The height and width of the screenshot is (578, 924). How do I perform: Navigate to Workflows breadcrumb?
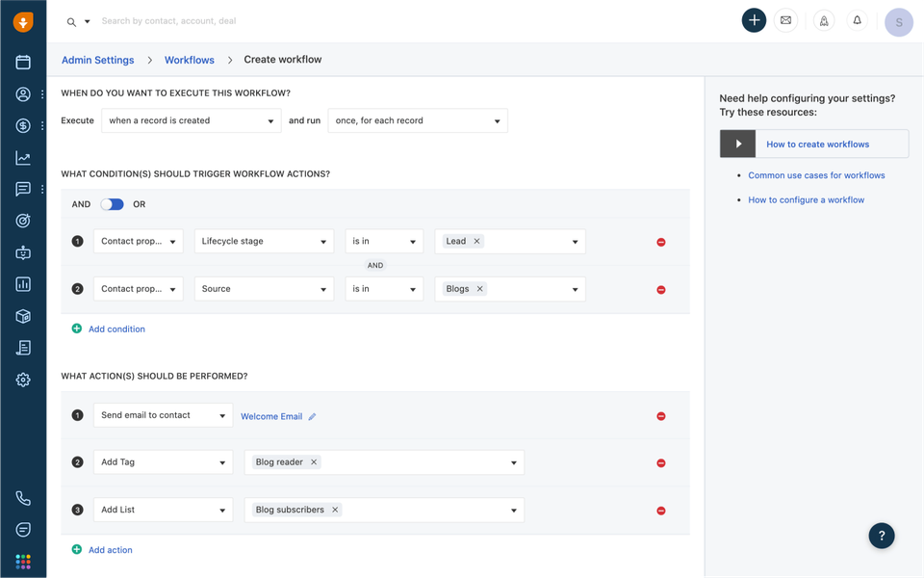[x=189, y=60]
